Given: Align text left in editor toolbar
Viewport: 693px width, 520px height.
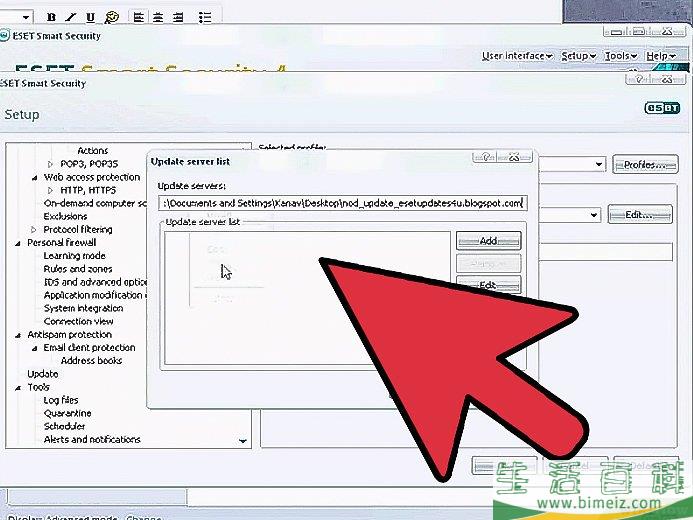Looking at the screenshot, I should (139, 17).
